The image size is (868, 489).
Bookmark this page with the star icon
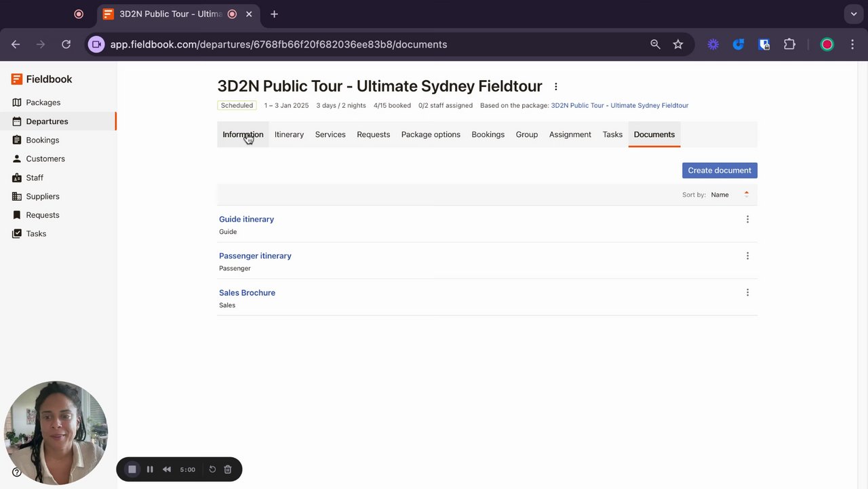coord(678,44)
